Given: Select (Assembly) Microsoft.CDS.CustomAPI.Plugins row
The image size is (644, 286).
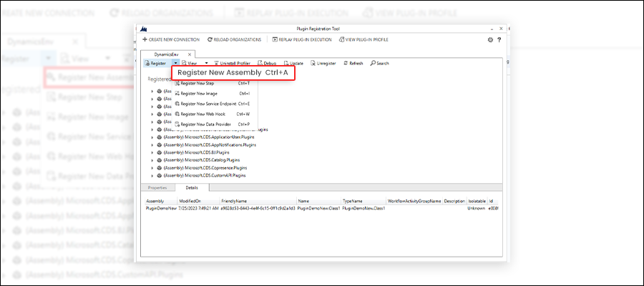Looking at the screenshot, I should point(205,176).
